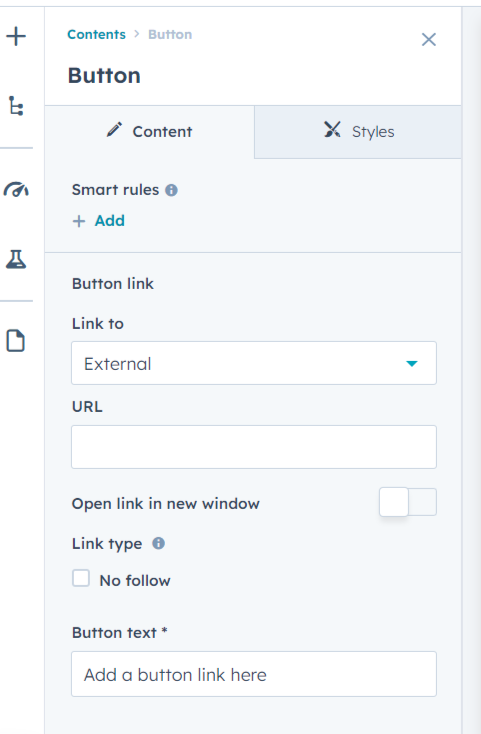
Task: Toggle Open link in new window switch
Action: 408,502
